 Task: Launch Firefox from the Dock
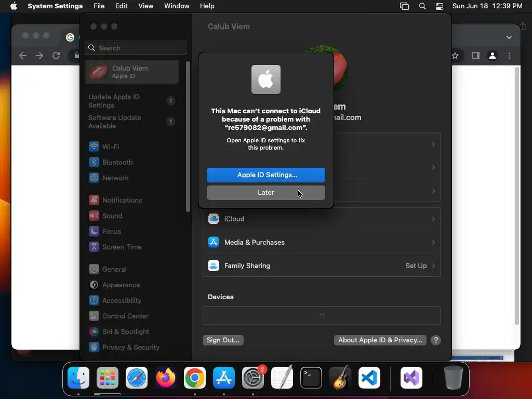166,378
